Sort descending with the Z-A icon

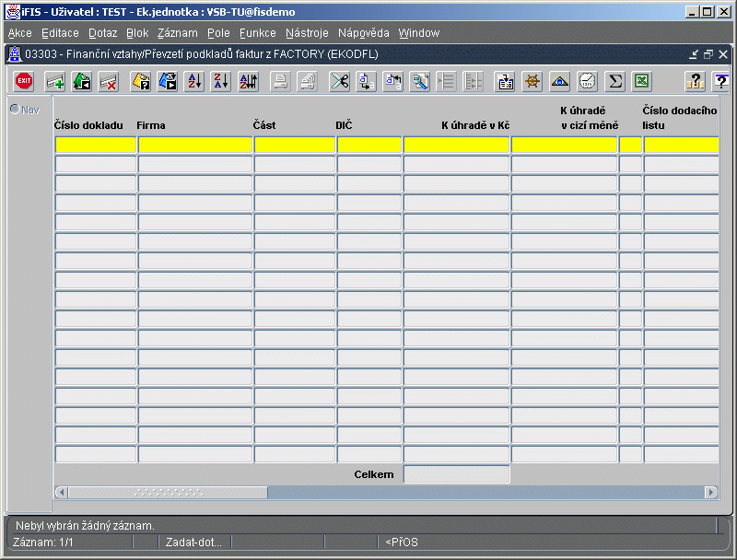[x=221, y=81]
